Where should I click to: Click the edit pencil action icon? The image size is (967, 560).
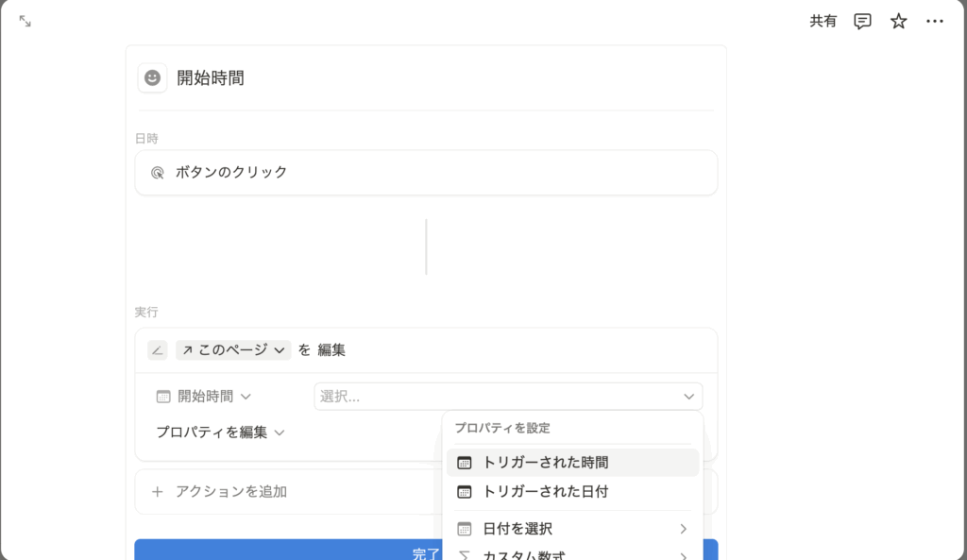(158, 350)
